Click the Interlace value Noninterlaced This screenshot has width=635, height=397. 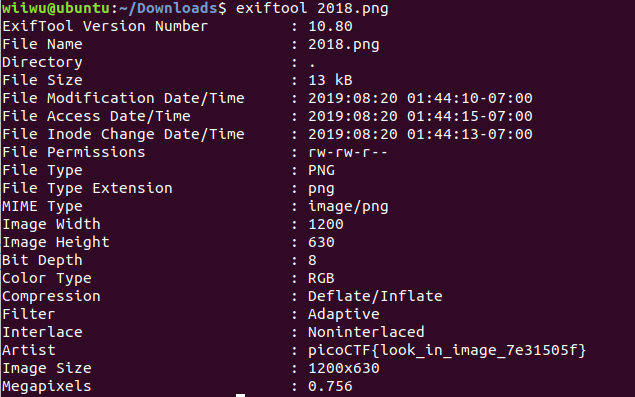(x=366, y=332)
